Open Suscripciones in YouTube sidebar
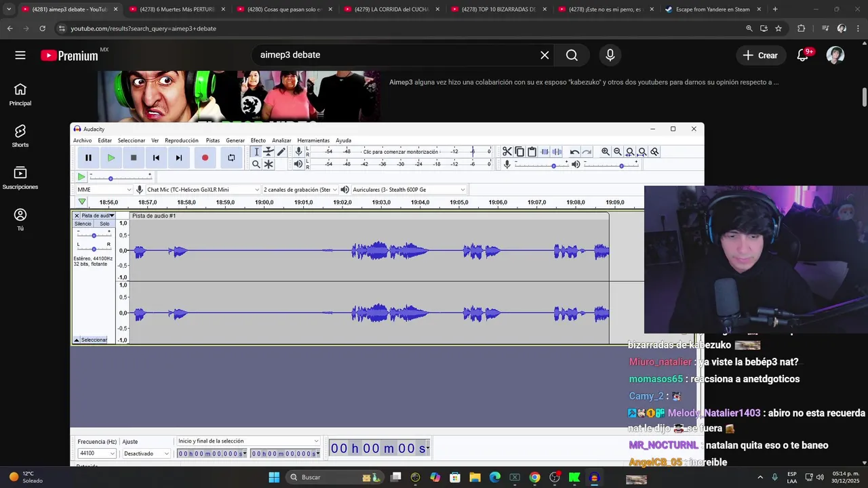The width and height of the screenshot is (868, 488). (x=20, y=179)
